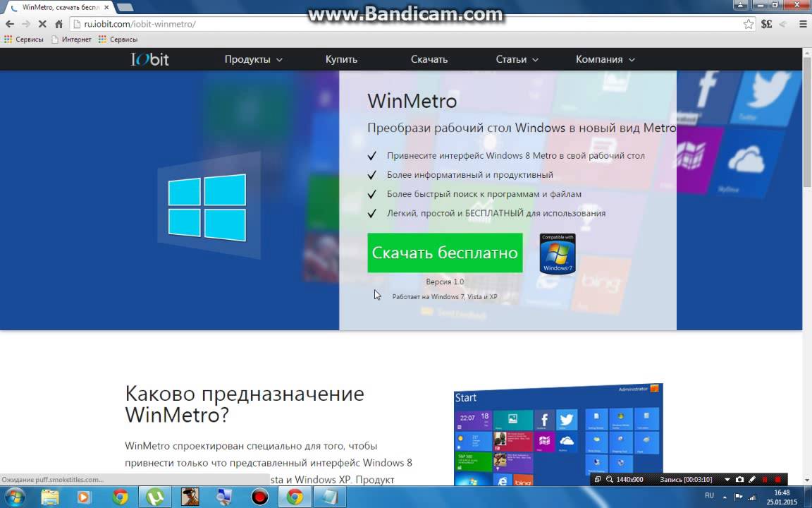Image resolution: width=812 pixels, height=508 pixels.
Task: Stop the page from loading
Action: [42, 24]
